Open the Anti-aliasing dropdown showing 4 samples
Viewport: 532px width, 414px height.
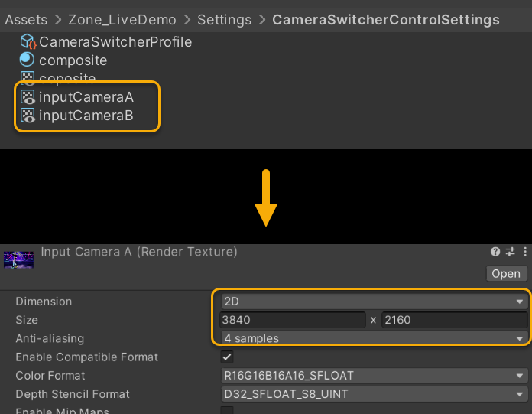tap(373, 338)
